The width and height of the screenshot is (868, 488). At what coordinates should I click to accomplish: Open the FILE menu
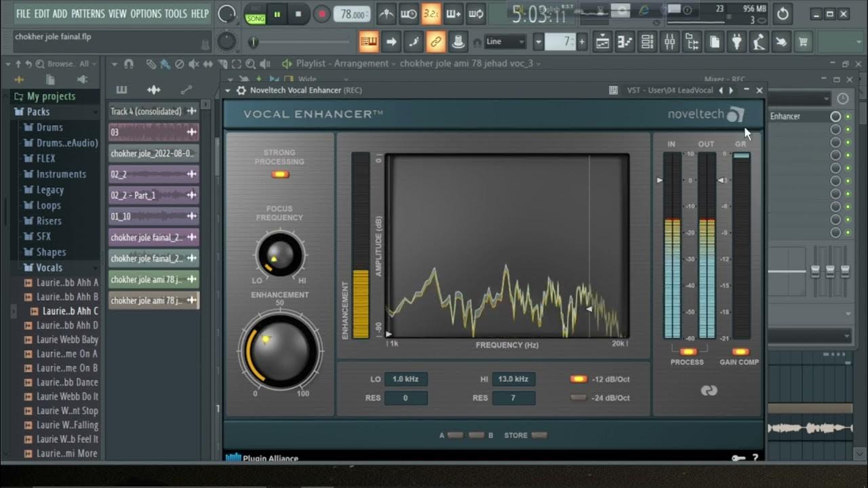(x=24, y=14)
